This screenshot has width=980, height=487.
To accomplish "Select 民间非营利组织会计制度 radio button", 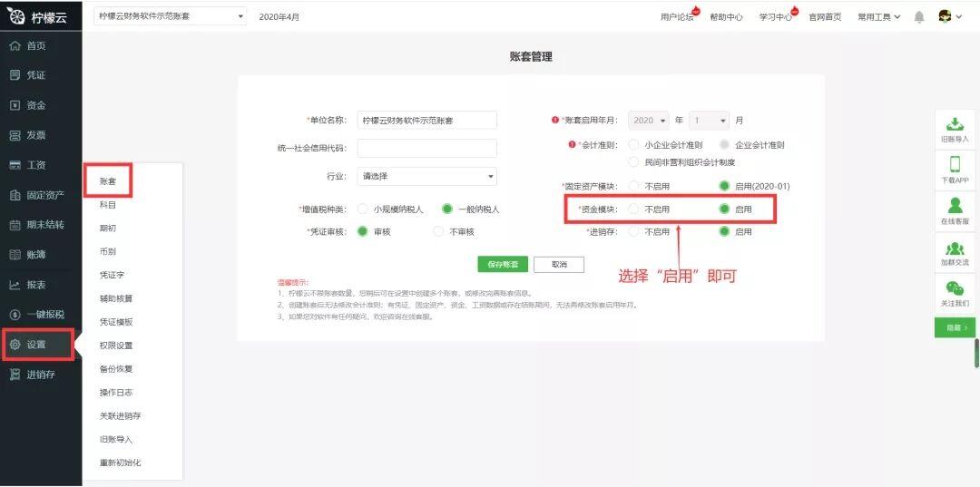I will tap(633, 162).
